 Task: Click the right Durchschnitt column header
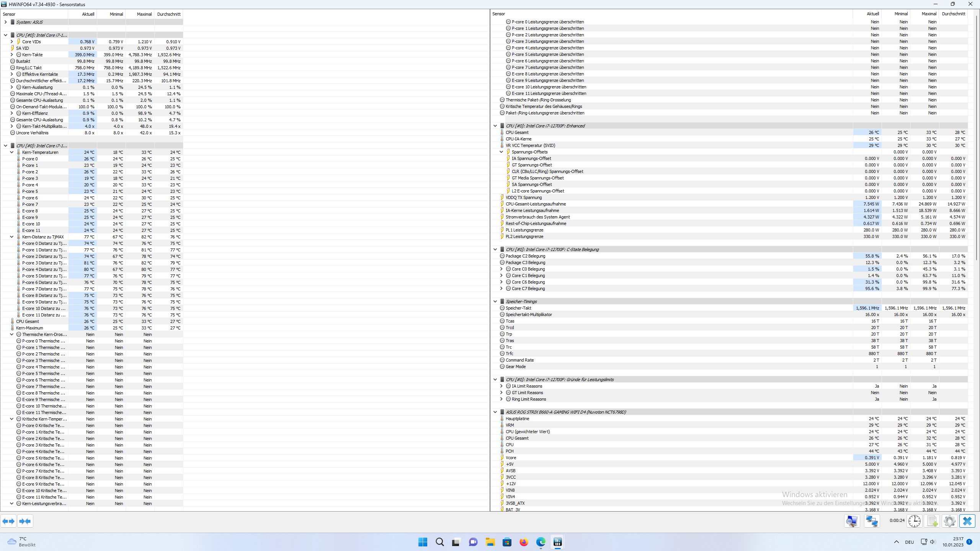[953, 14]
